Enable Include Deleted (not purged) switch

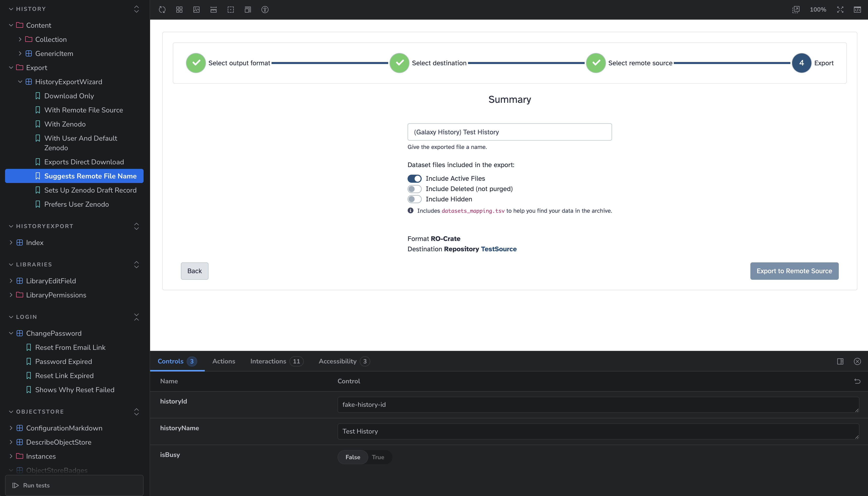[x=415, y=189]
